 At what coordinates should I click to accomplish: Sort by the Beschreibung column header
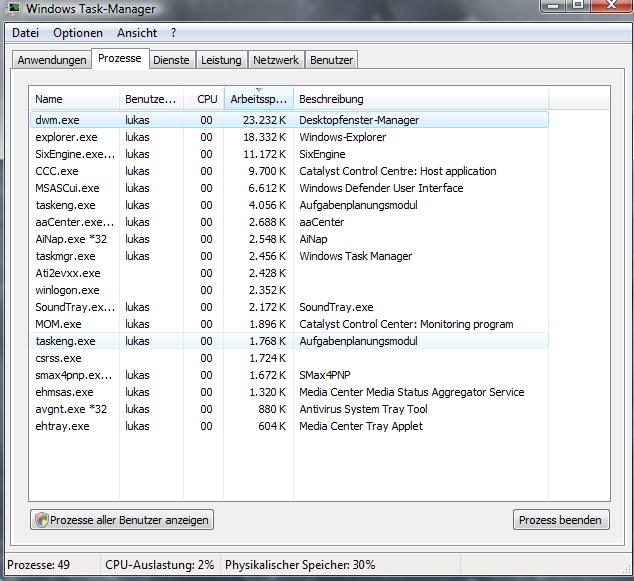(x=421, y=99)
